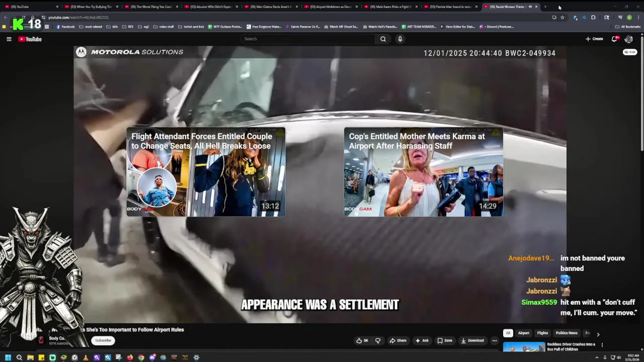The image size is (644, 362).
Task: Start voice search with the microphone icon
Action: (x=400, y=39)
